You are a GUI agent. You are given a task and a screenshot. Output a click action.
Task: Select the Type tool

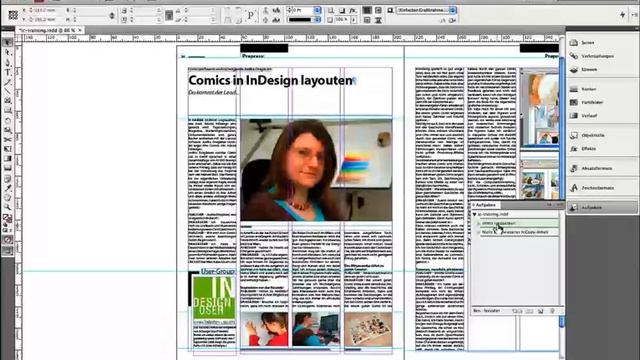(x=7, y=72)
